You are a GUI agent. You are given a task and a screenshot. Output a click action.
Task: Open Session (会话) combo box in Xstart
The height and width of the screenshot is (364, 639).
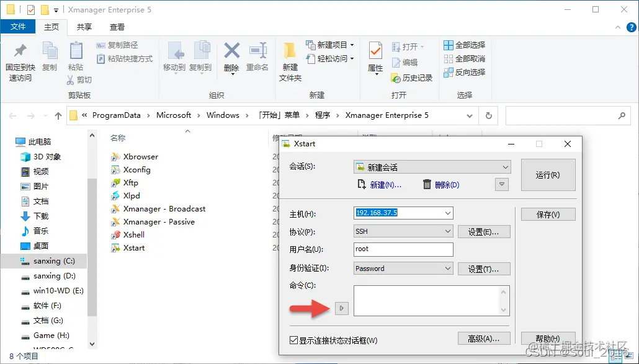click(432, 167)
